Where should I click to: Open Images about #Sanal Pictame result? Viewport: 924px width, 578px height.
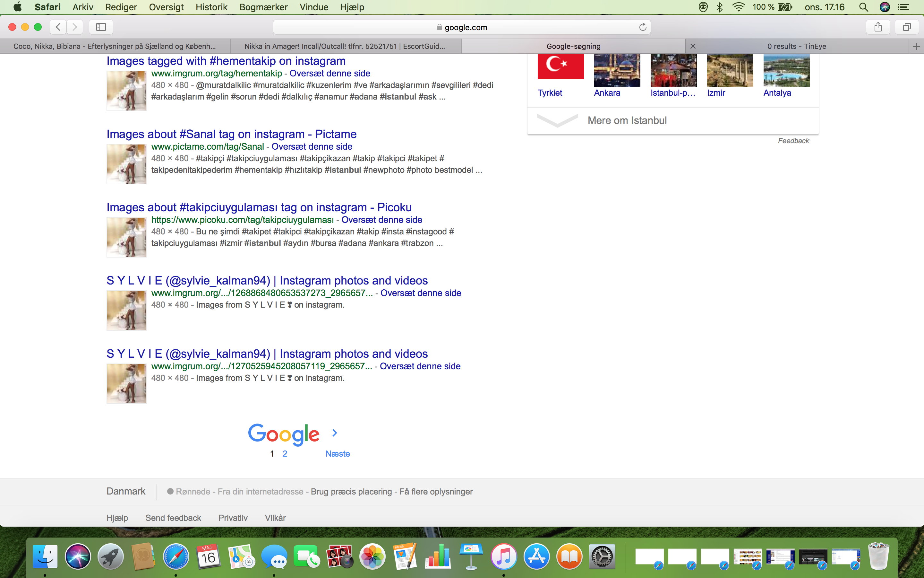pyautogui.click(x=231, y=134)
